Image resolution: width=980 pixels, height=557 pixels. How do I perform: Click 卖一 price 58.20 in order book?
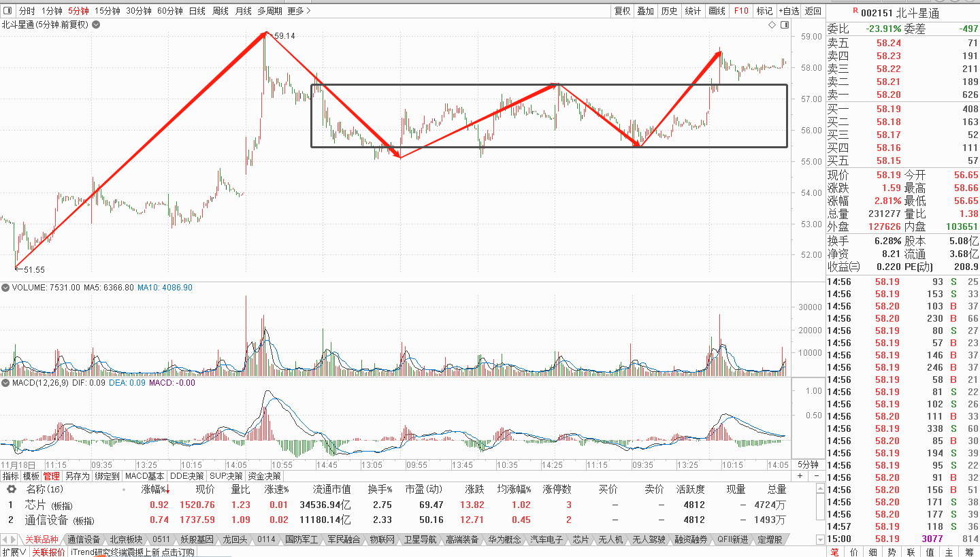click(x=888, y=95)
